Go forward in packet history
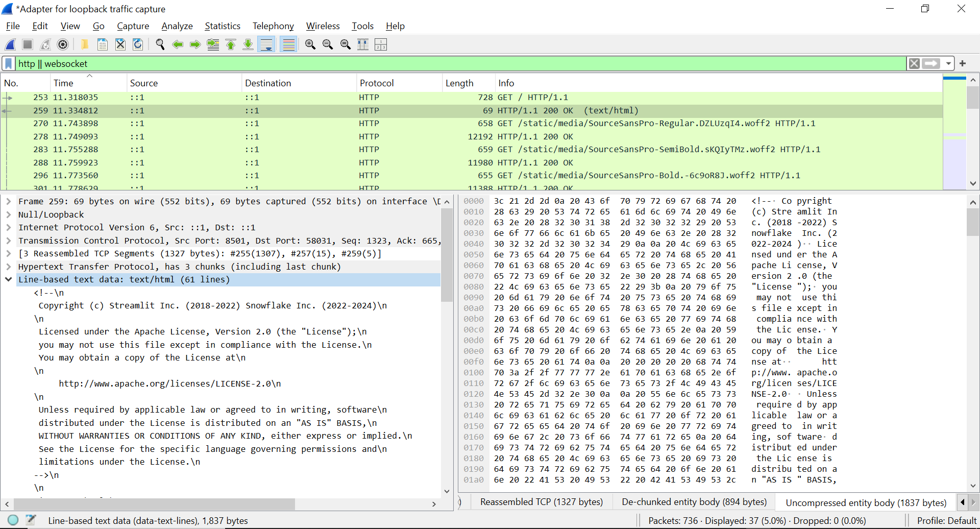 coord(195,44)
